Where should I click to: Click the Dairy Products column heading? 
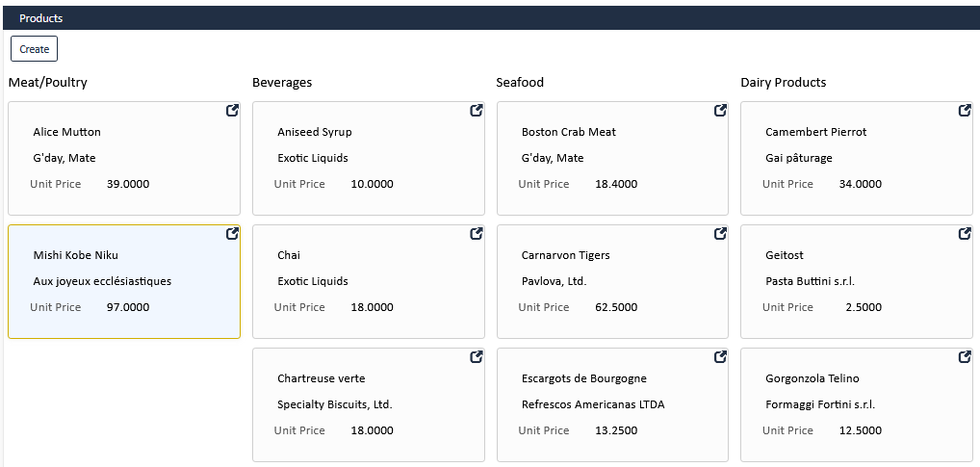tap(784, 83)
